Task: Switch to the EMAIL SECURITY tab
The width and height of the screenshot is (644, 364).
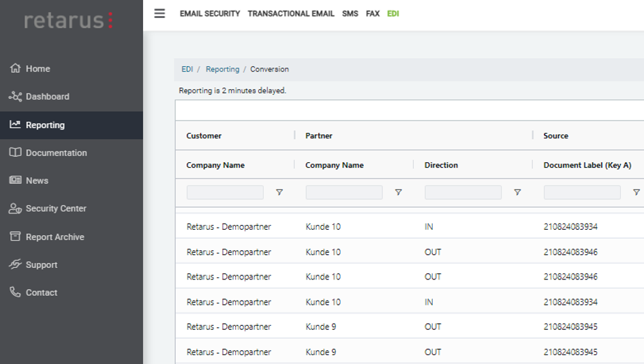Action: pos(210,14)
